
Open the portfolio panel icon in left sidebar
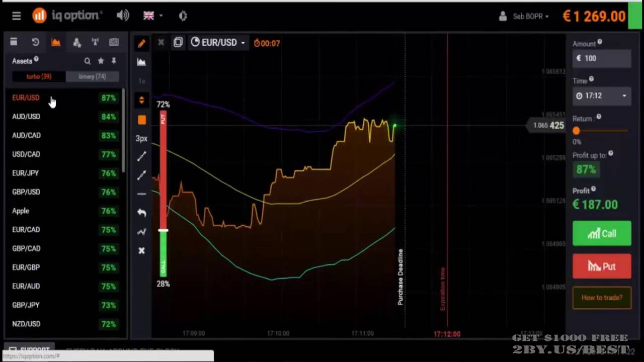14,42
